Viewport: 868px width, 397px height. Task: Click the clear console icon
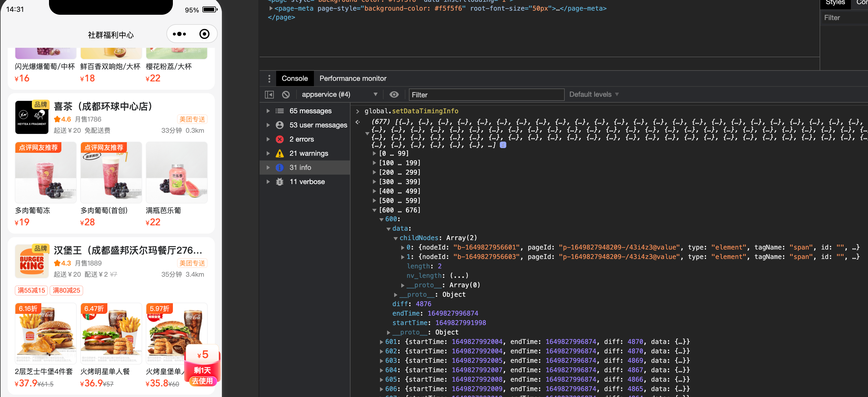point(286,95)
